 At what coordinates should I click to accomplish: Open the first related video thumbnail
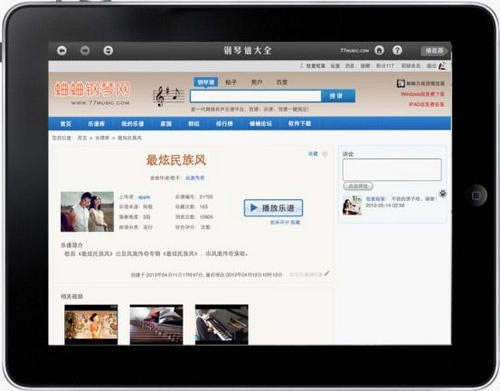[91, 324]
